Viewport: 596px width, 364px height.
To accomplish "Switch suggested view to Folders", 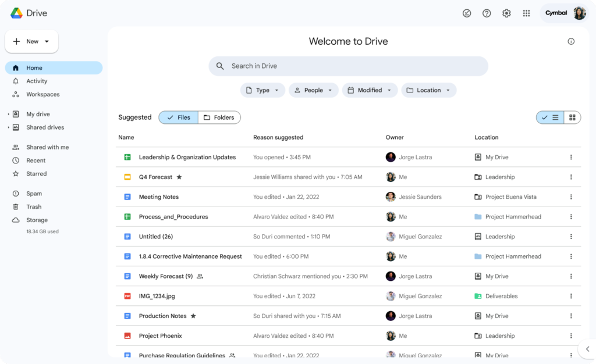I will tap(219, 117).
